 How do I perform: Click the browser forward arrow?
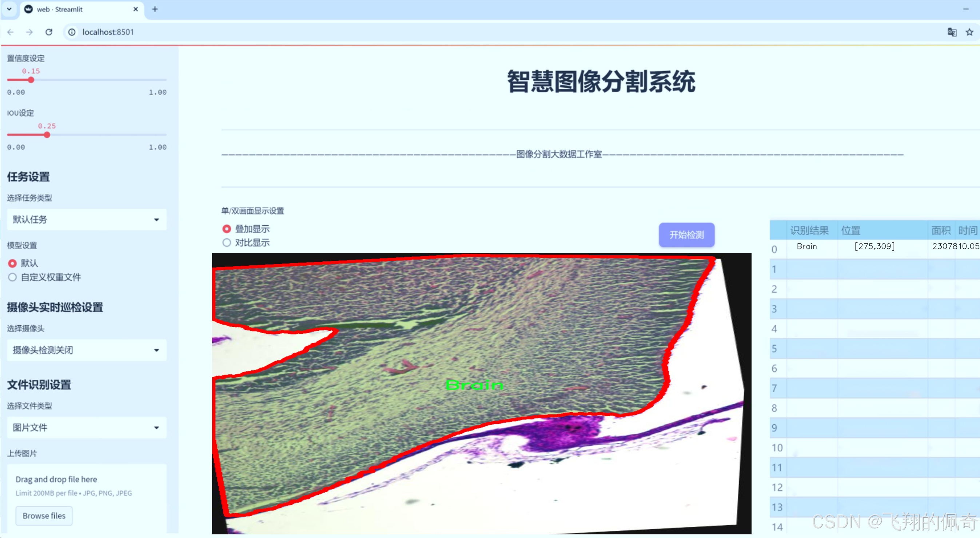[x=29, y=32]
